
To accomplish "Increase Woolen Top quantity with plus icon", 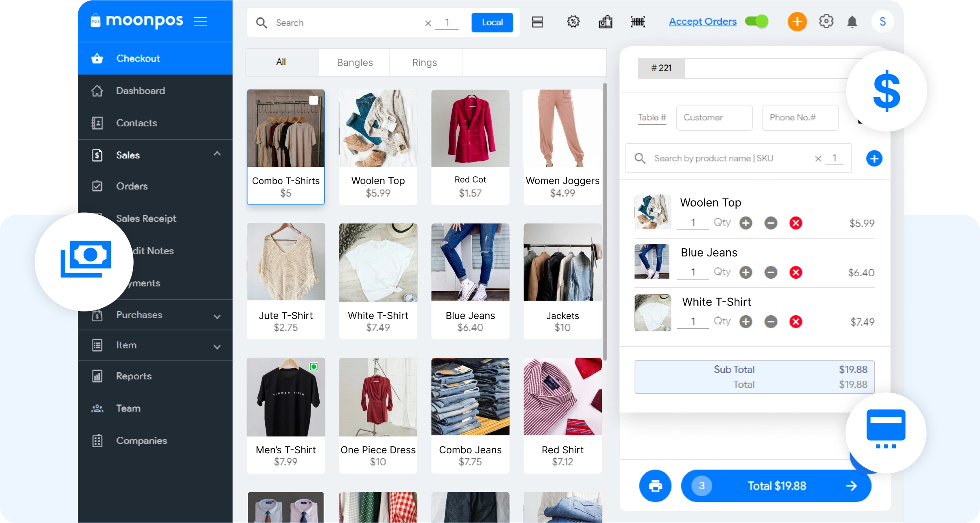I will click(x=746, y=223).
